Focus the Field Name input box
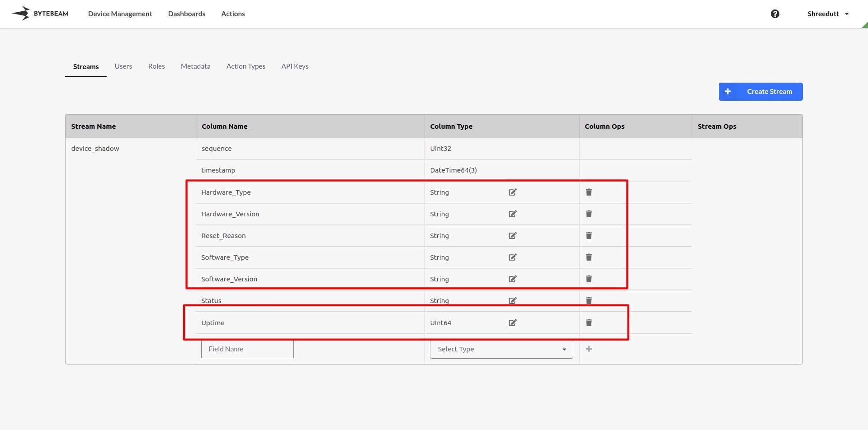Screen dimensions: 868x430 (247, 349)
